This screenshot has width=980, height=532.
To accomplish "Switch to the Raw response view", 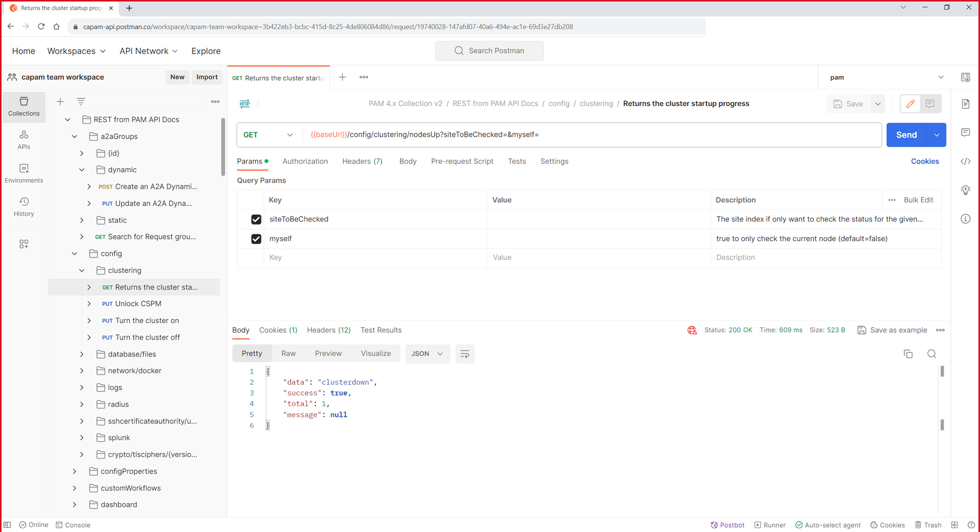I will 288,354.
